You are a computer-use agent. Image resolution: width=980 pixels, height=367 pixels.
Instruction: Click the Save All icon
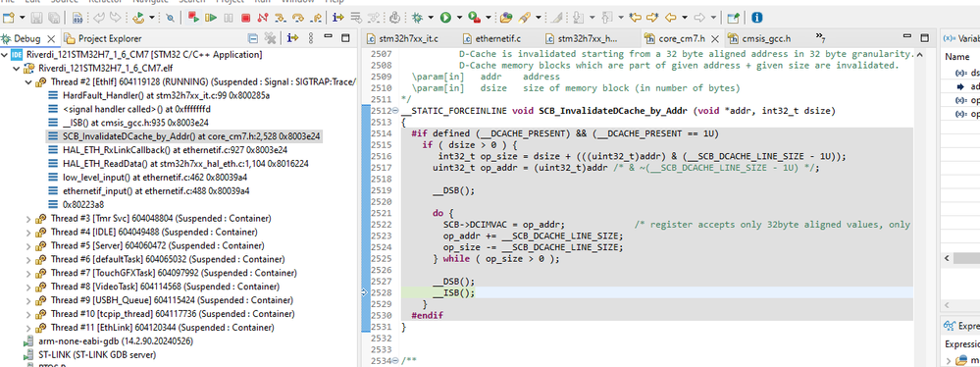[54, 18]
